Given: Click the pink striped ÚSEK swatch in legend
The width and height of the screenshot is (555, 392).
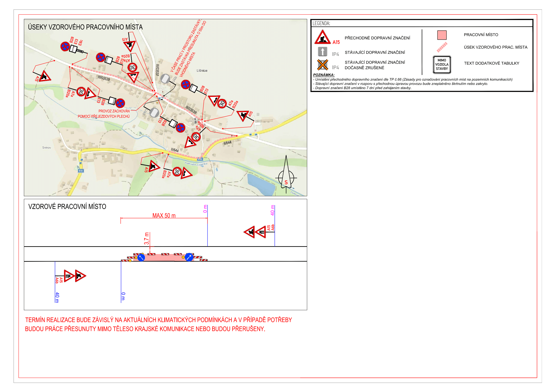Looking at the screenshot, I should [x=442, y=47].
